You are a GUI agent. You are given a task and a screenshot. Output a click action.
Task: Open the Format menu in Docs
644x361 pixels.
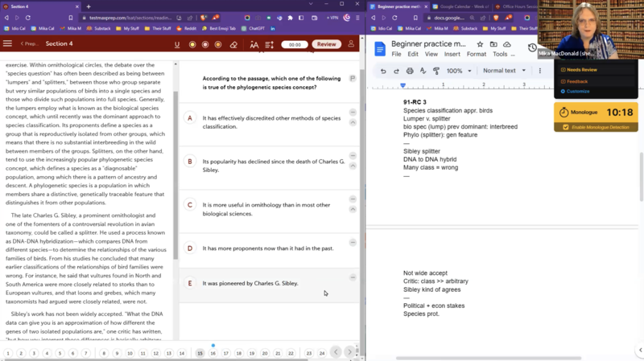pyautogui.click(x=476, y=55)
